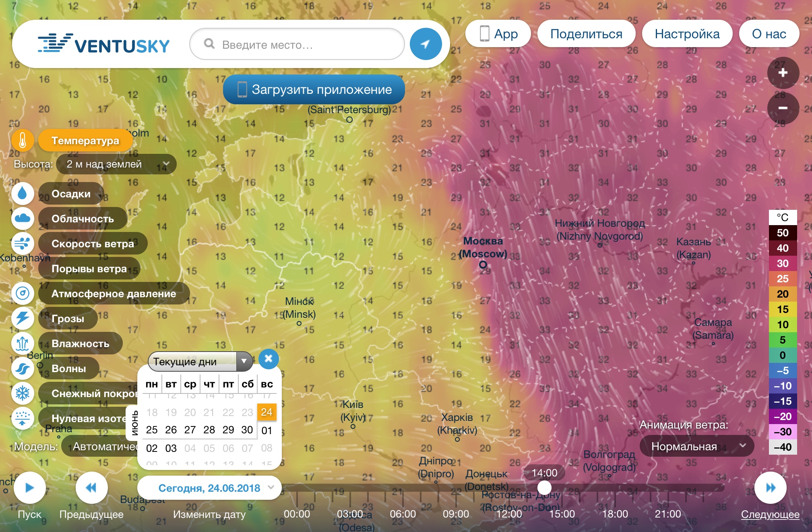The image size is (812, 532).
Task: Click the snowflake snow cover icon
Action: (23, 393)
